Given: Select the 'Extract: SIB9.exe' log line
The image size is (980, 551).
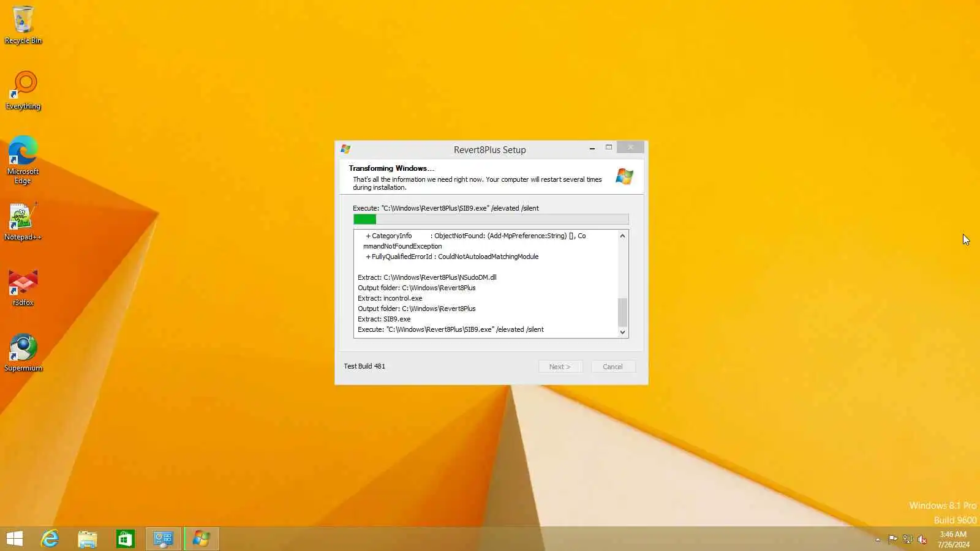Looking at the screenshot, I should [x=384, y=319].
